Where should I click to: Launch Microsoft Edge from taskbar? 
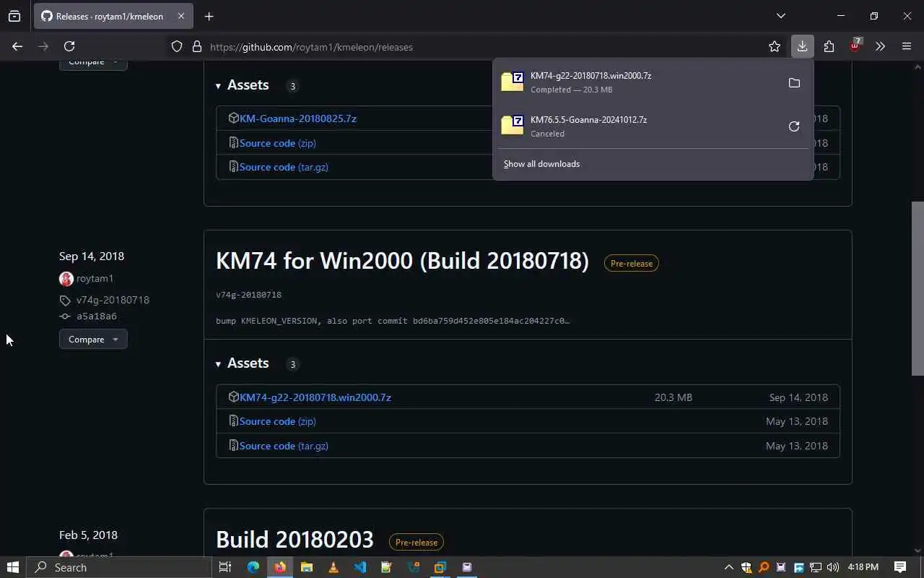(x=253, y=567)
